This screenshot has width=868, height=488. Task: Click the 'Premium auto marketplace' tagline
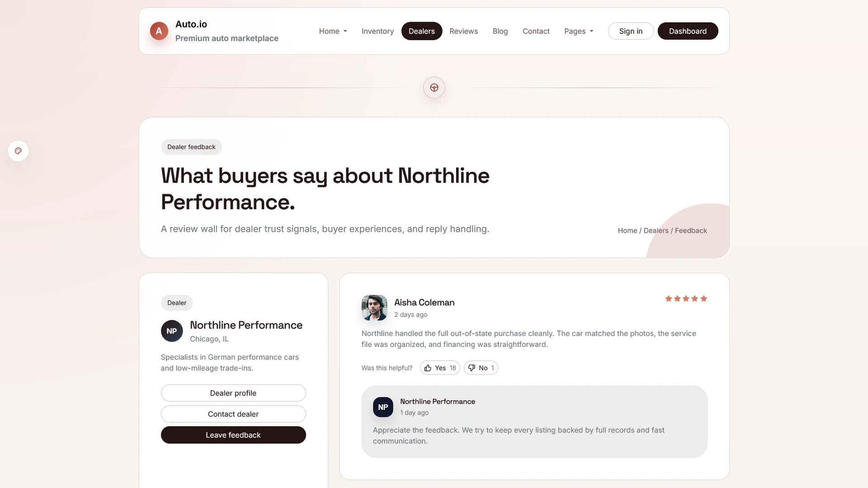coord(227,38)
